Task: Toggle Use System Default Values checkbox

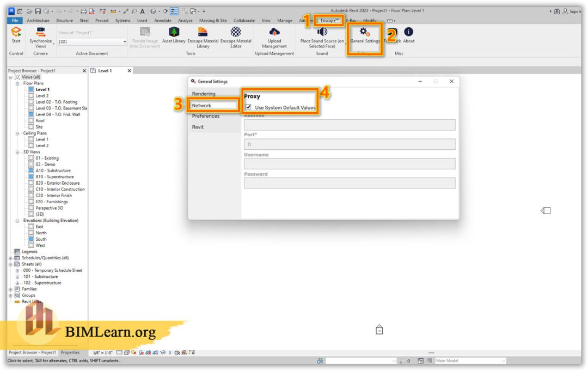Action: point(248,107)
